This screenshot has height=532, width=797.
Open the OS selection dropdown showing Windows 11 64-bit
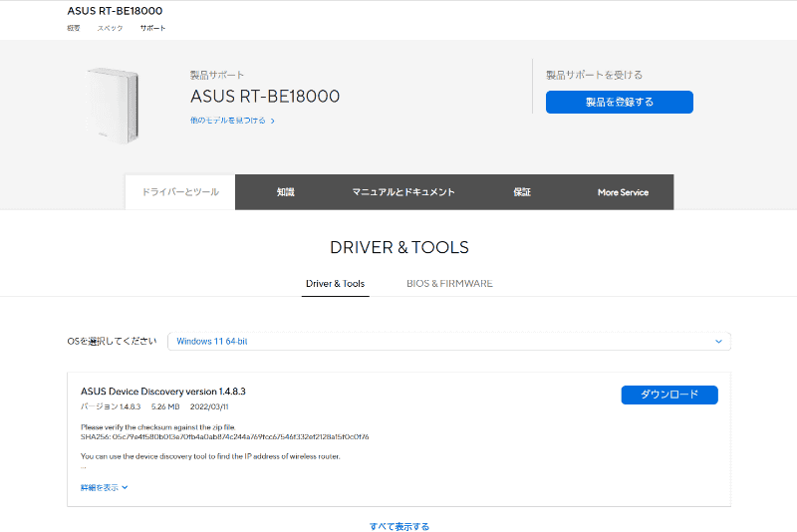(449, 342)
